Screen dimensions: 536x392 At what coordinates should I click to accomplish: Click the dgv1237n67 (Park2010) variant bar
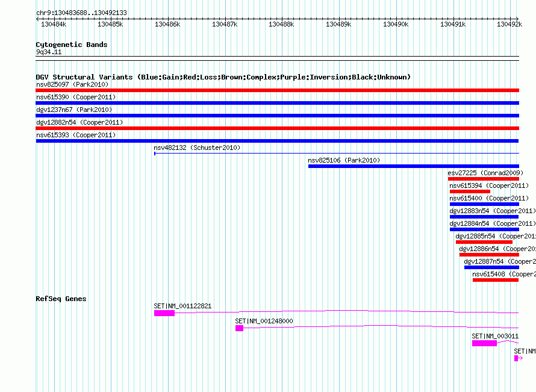277,116
